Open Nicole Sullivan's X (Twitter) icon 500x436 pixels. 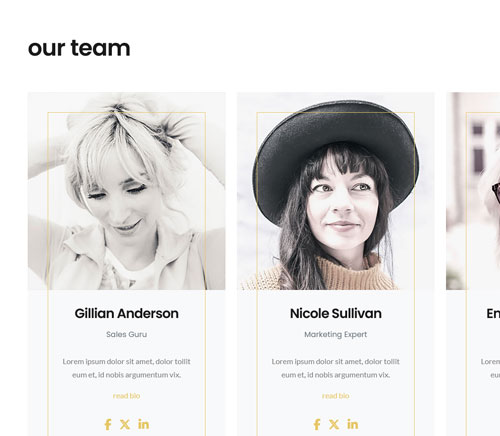tap(334, 424)
